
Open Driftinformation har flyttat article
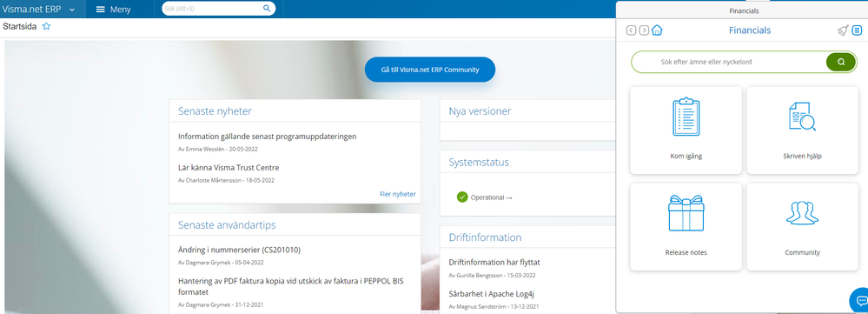(494, 262)
